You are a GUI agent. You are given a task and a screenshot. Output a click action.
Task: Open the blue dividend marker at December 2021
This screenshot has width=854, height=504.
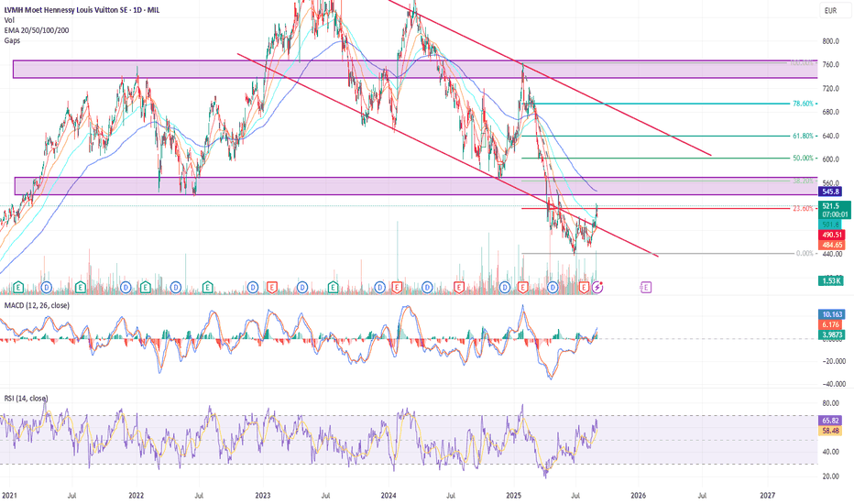point(126,287)
